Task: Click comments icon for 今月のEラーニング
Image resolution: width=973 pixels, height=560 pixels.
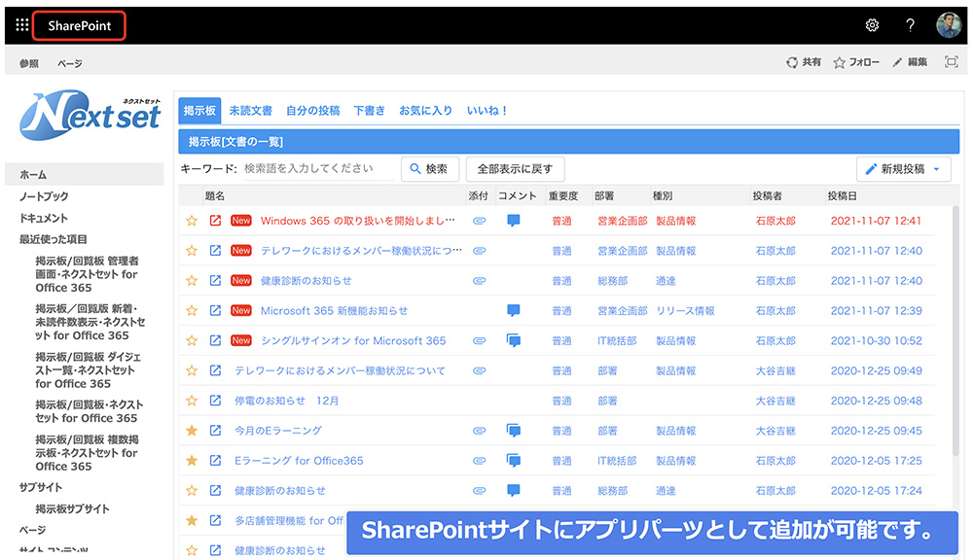Action: (513, 431)
